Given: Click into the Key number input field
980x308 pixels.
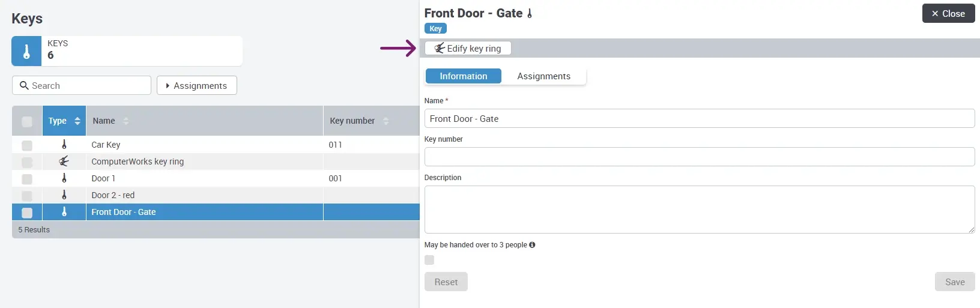Looking at the screenshot, I should pos(699,157).
